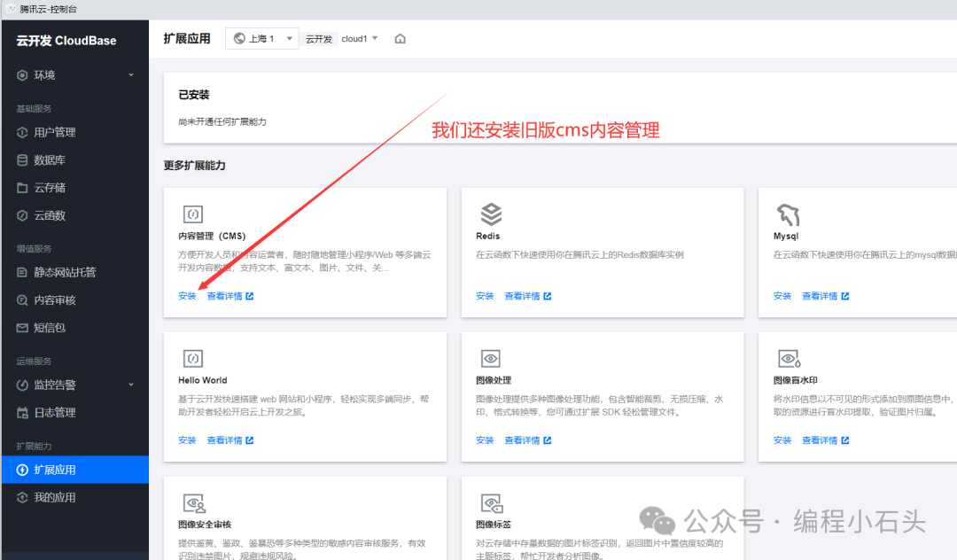This screenshot has height=560, width=957.
Task: Click the 扩展应用 lightning icon
Action: [22, 470]
